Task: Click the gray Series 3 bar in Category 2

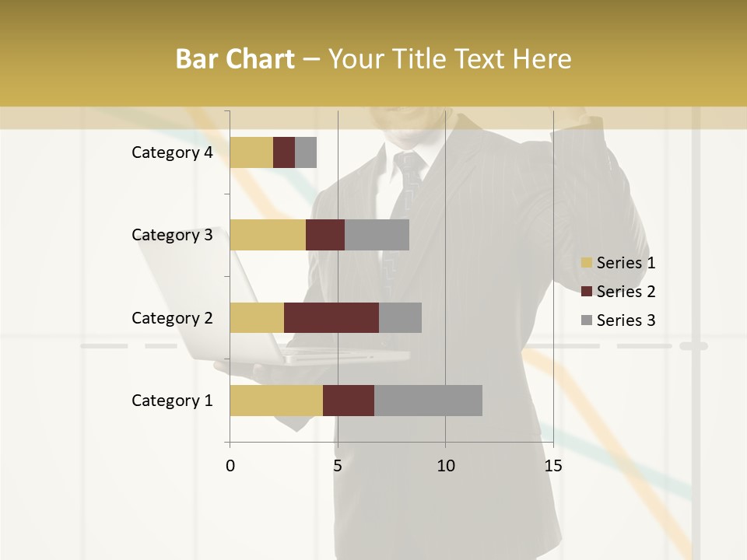Action: tap(401, 317)
